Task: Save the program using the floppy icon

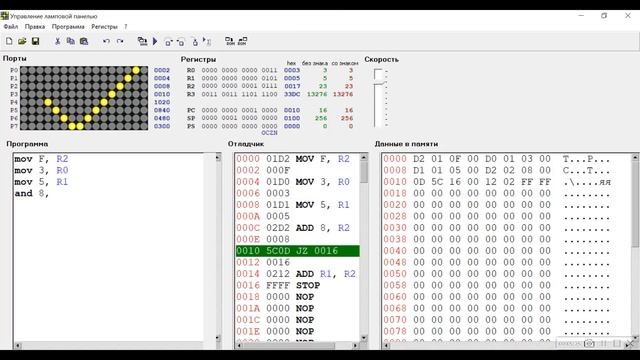Action: pyautogui.click(x=36, y=41)
